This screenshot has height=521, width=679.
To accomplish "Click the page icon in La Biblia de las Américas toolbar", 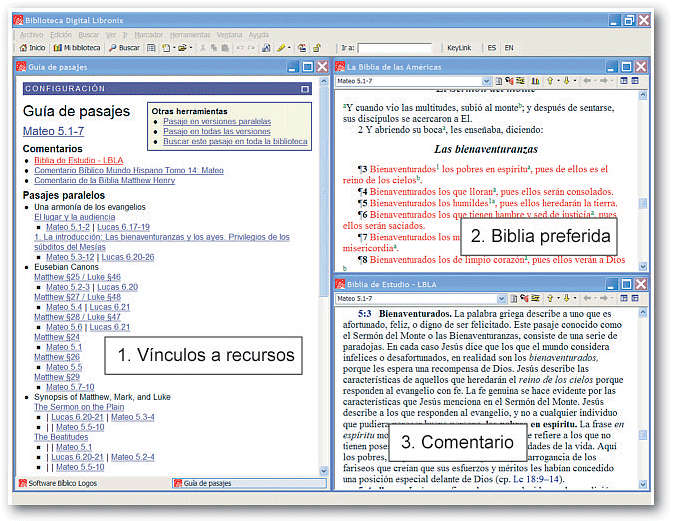I will [498, 81].
